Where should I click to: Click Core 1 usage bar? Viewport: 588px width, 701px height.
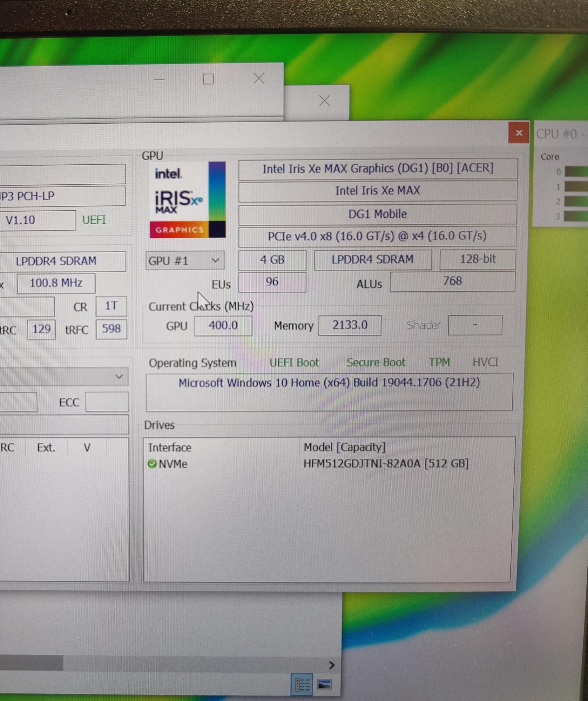(x=576, y=186)
